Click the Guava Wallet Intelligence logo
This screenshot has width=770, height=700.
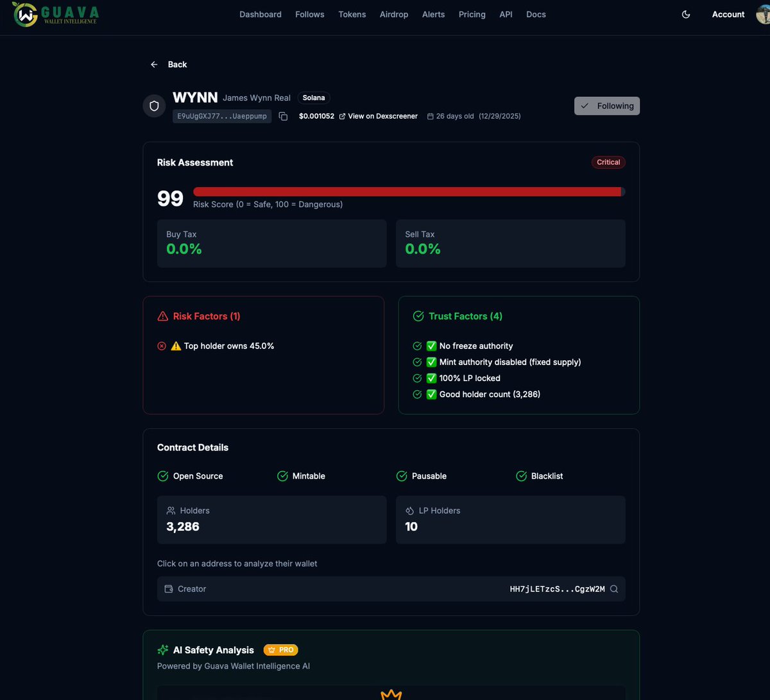click(x=56, y=14)
